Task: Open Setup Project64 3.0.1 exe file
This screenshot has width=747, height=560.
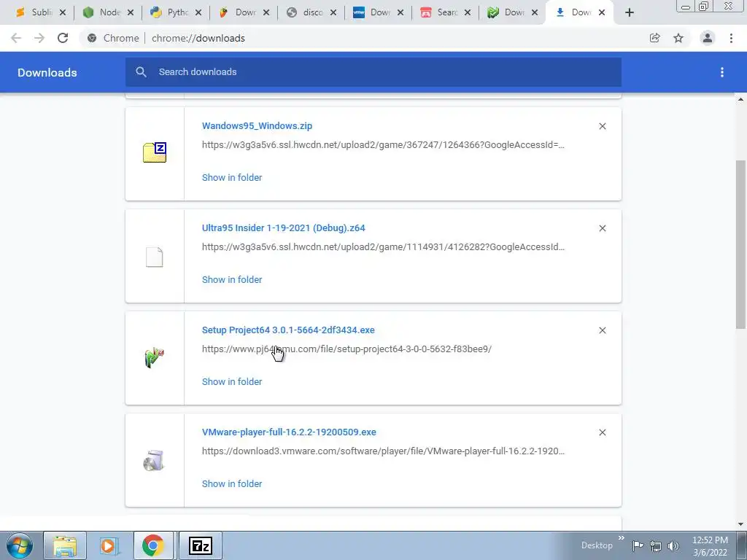Action: click(x=288, y=330)
